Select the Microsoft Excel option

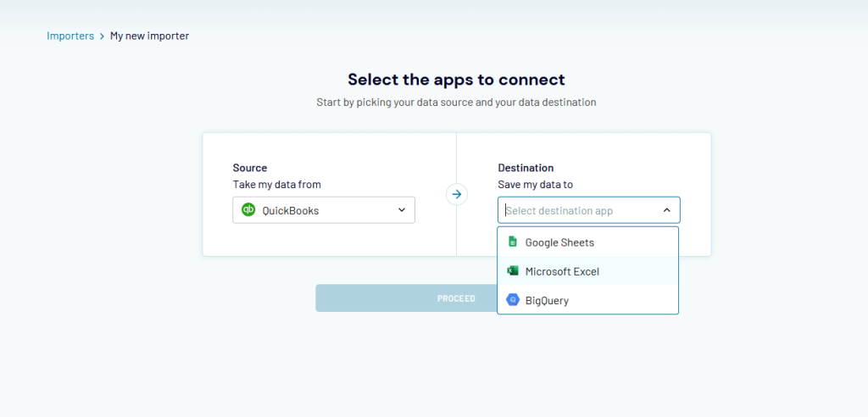(x=588, y=271)
